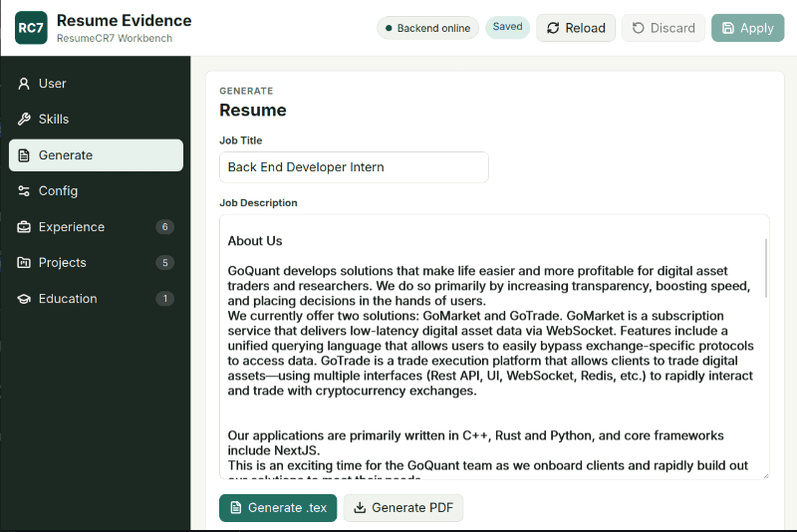
Task: Click the About Us line in description
Action: [x=255, y=241]
